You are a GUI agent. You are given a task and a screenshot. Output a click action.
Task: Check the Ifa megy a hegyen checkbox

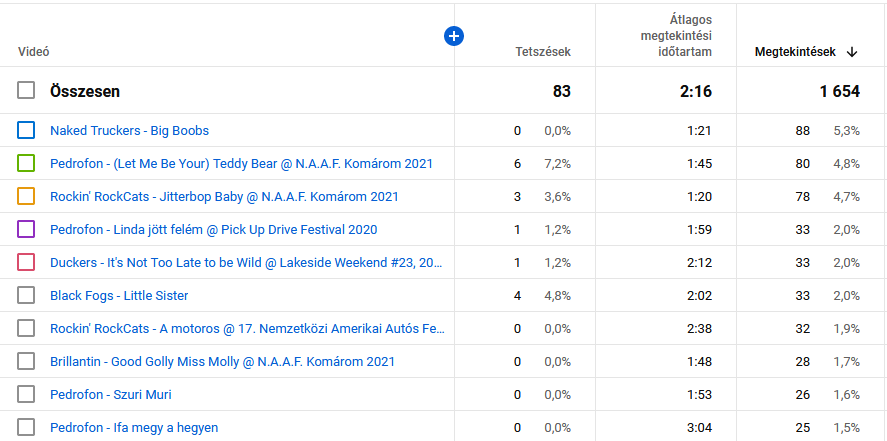26,427
